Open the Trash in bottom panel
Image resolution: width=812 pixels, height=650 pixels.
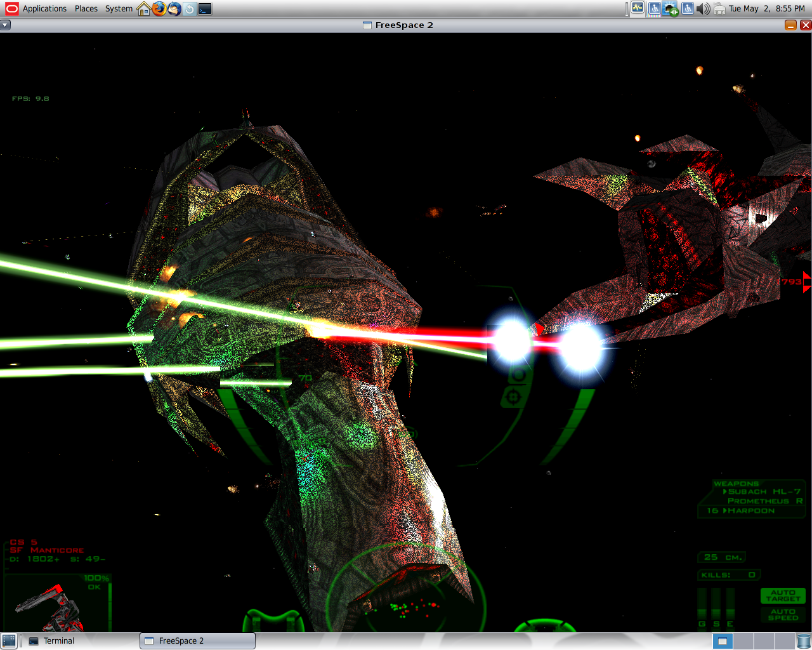coord(804,641)
